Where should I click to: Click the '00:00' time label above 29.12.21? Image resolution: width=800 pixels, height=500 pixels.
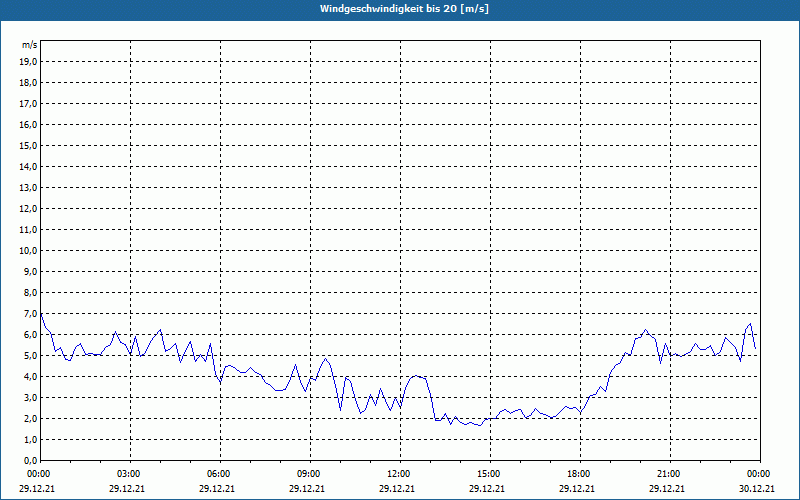click(x=38, y=474)
